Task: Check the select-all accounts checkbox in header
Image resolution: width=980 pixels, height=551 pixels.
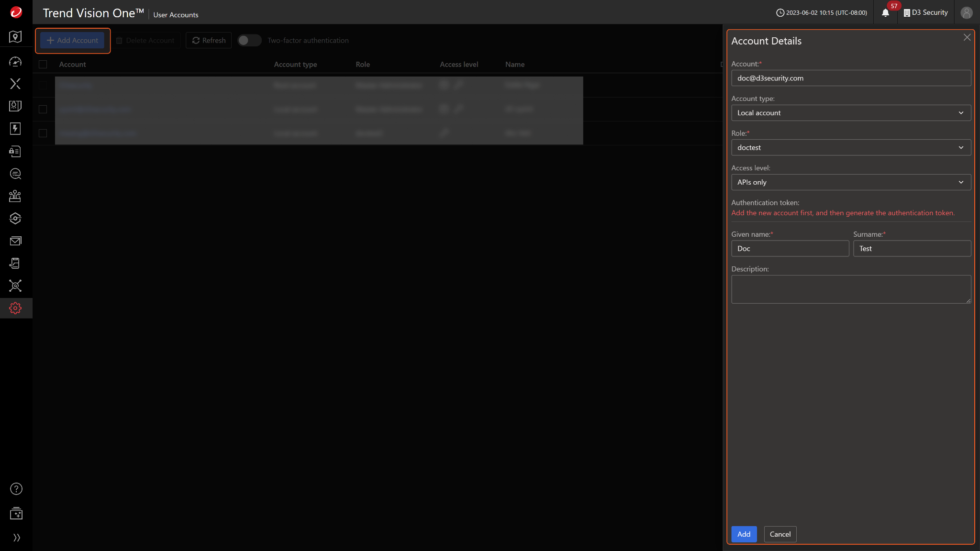Action: tap(43, 65)
